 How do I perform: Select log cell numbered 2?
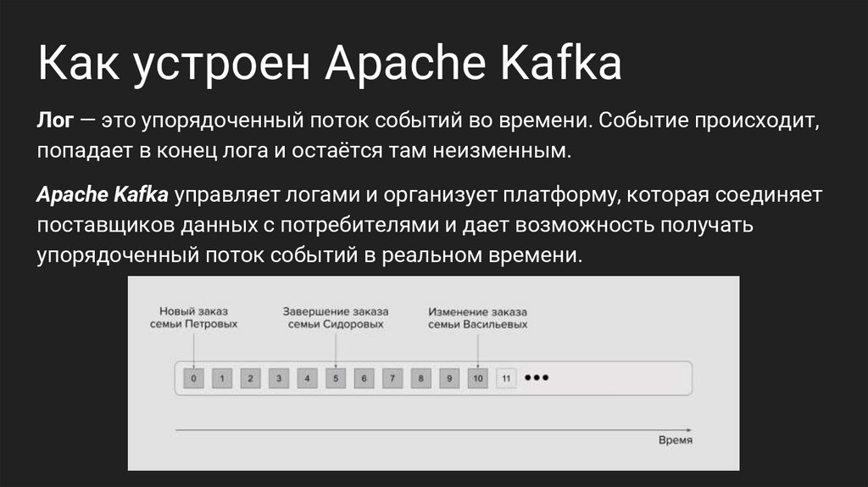pos(250,378)
